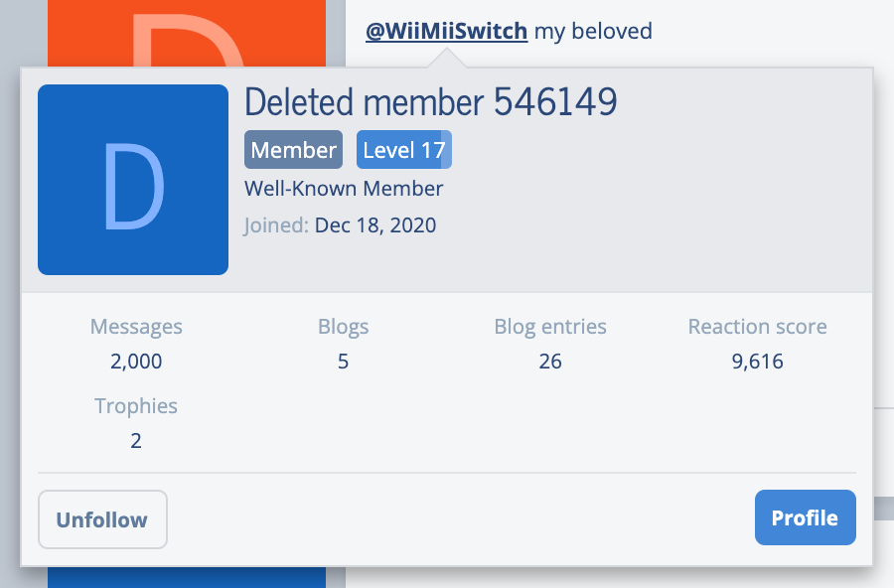The image size is (894, 588).
Task: Open the Trophies count 2
Action: pos(136,440)
